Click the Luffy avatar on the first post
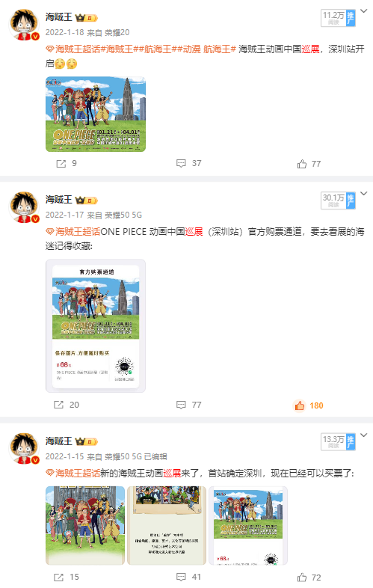Image resolution: width=373 pixels, height=588 pixels. point(25,25)
